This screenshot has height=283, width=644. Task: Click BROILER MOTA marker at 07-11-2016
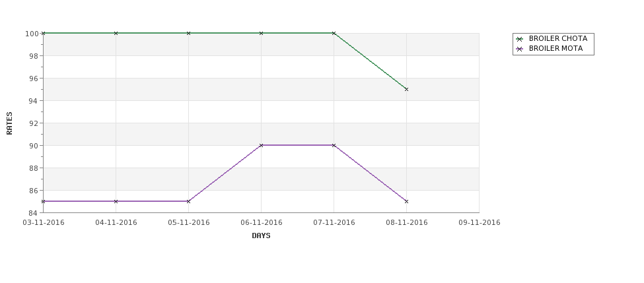[x=334, y=145]
